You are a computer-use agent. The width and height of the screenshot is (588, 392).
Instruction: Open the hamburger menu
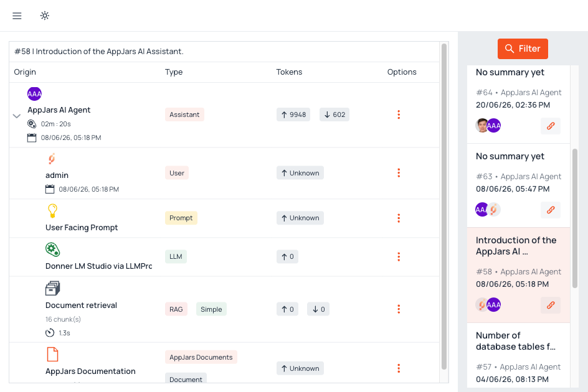pyautogui.click(x=17, y=16)
